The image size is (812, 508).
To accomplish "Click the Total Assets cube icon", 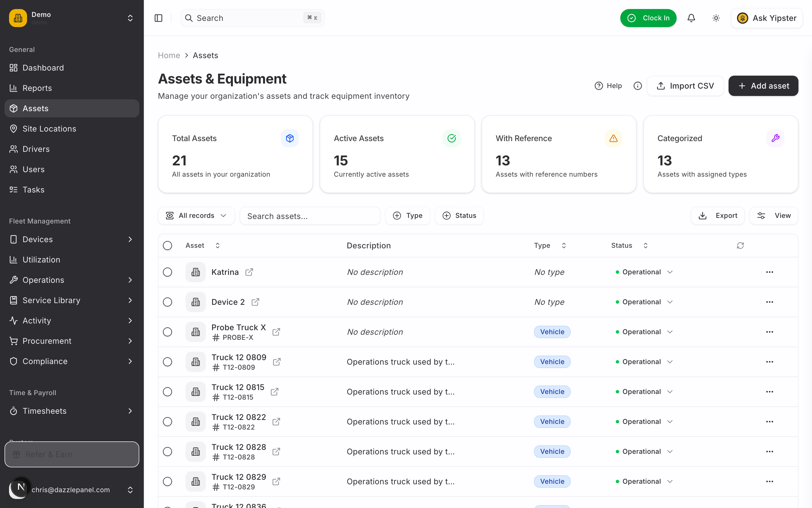I will (x=290, y=138).
